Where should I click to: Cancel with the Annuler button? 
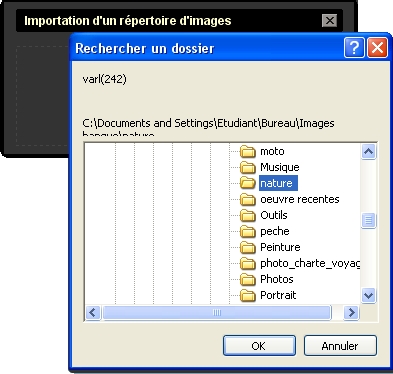coord(340,346)
